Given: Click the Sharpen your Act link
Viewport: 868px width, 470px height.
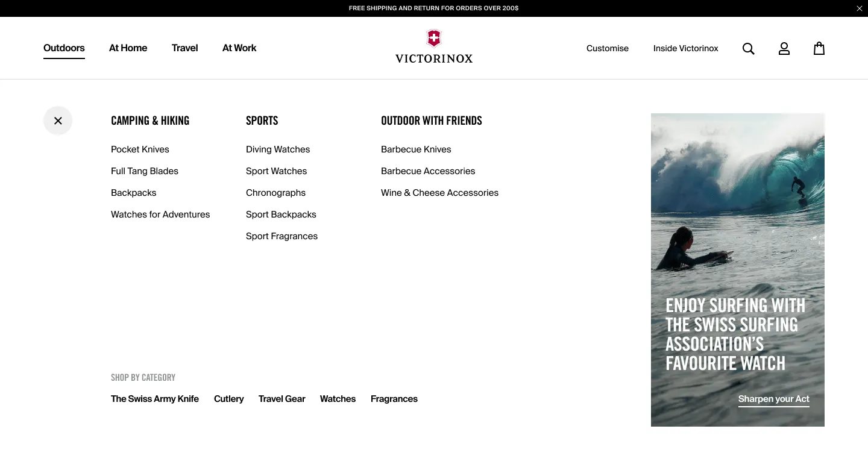Looking at the screenshot, I should coord(773,399).
